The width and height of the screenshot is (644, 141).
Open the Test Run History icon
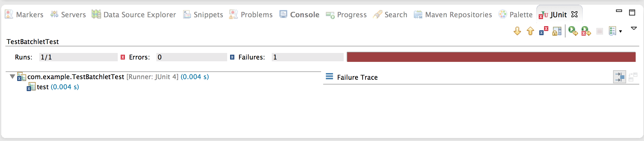click(x=612, y=31)
